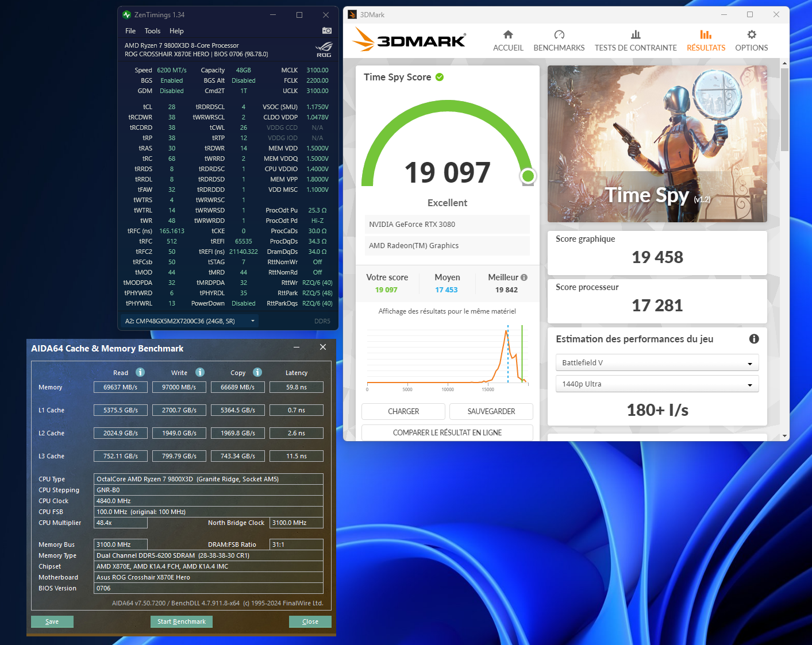Click the Motherboard field showing Asus ROG Crosshair X870E Hero
The image size is (812, 645).
pos(209,577)
